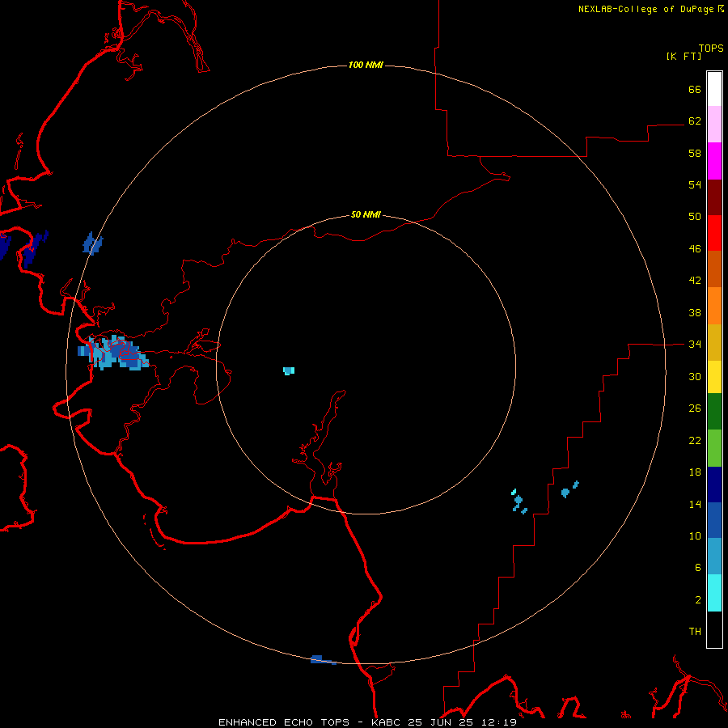Click the legend value "2"
Viewport: 728px width, 728px height.
click(x=698, y=600)
